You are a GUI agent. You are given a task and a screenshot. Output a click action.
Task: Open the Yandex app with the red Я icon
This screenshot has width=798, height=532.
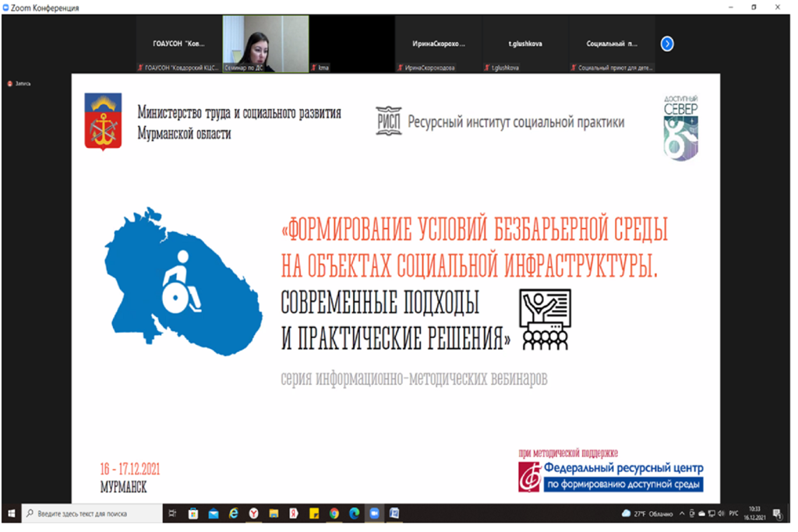tap(294, 513)
